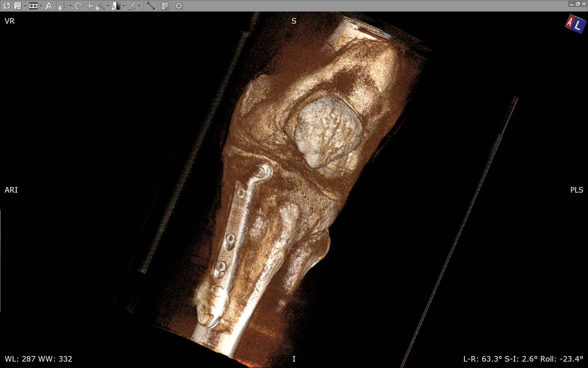
Task: Select the scalpel cutting tool
Action: click(132, 6)
